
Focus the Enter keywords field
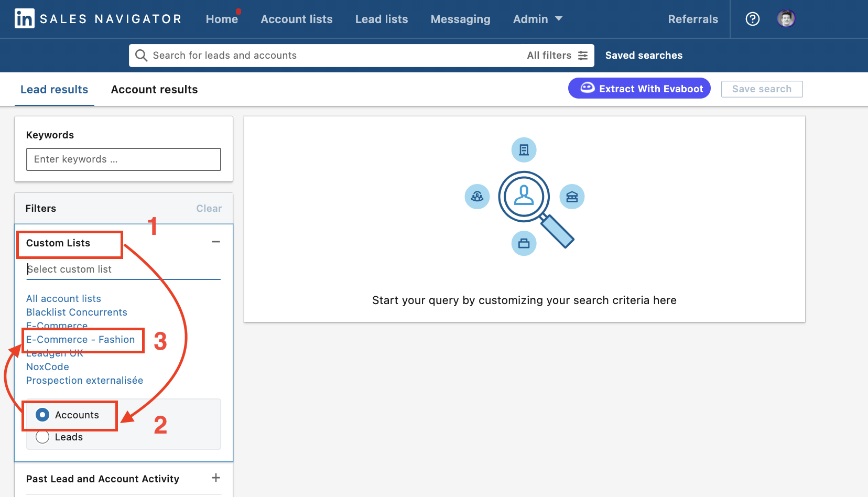[124, 159]
